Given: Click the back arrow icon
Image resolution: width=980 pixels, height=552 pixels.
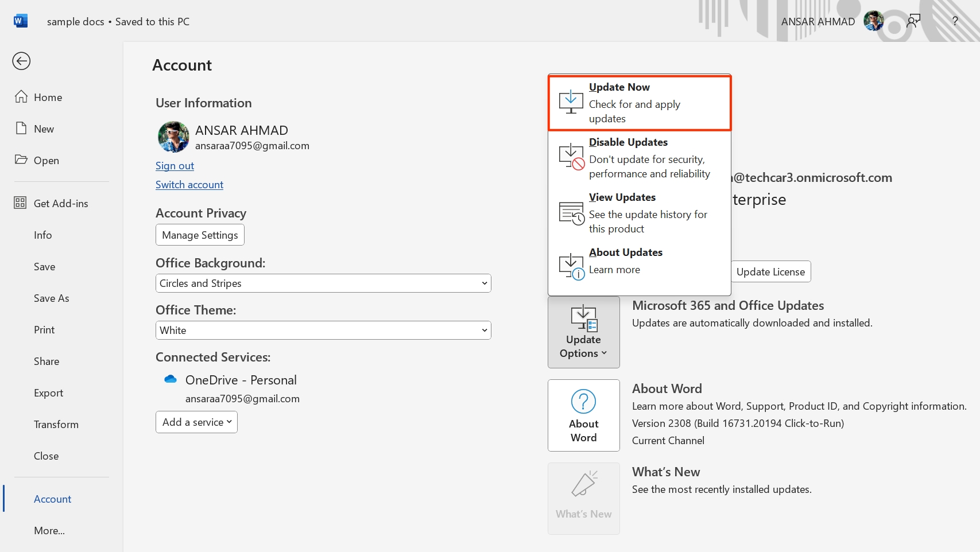Looking at the screenshot, I should point(21,61).
